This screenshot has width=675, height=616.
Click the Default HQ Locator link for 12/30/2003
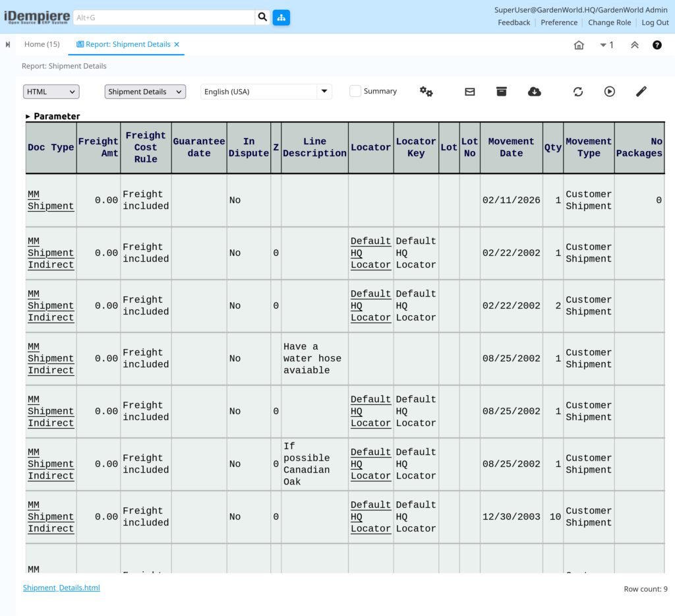(370, 517)
